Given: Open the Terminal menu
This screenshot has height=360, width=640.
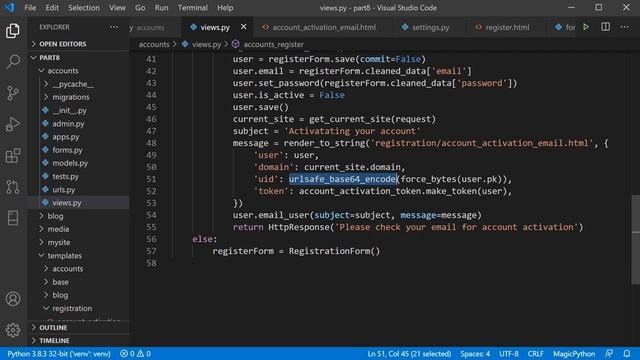Looking at the screenshot, I should tap(193, 7).
